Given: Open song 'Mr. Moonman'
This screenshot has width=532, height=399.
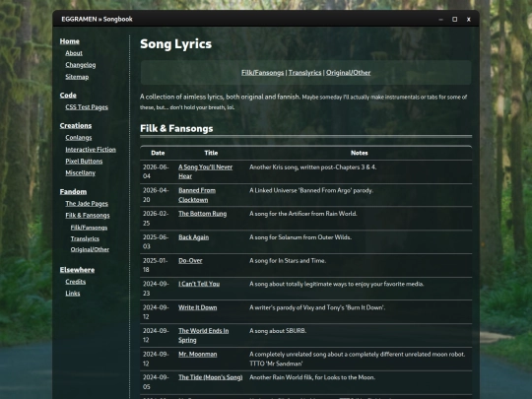Looking at the screenshot, I should pyautogui.click(x=197, y=355).
